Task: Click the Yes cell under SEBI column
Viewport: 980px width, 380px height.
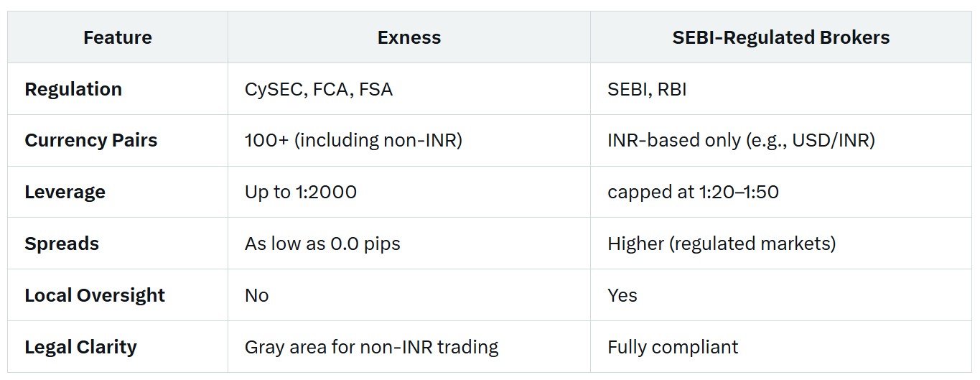Action: [x=622, y=295]
